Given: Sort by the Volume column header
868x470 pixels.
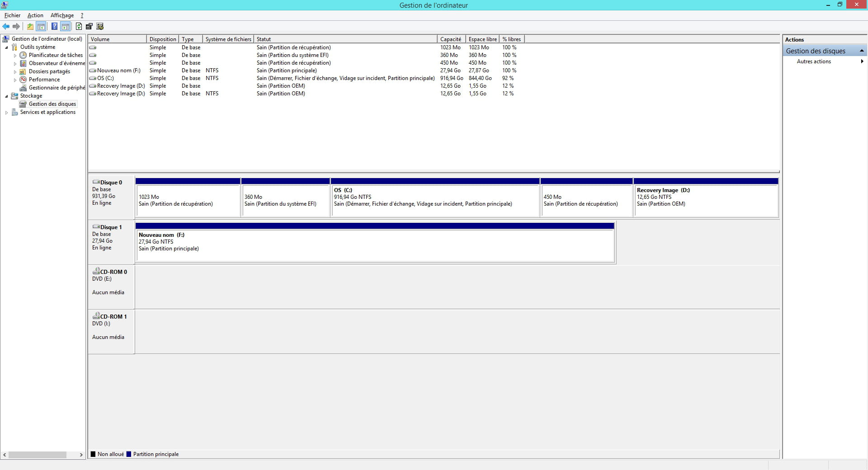Looking at the screenshot, I should [118, 39].
